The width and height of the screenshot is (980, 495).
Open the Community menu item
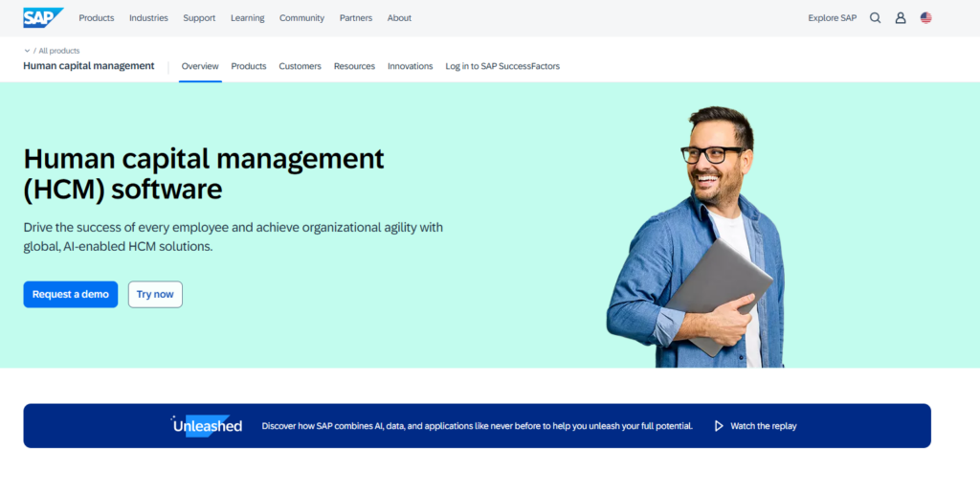[301, 18]
